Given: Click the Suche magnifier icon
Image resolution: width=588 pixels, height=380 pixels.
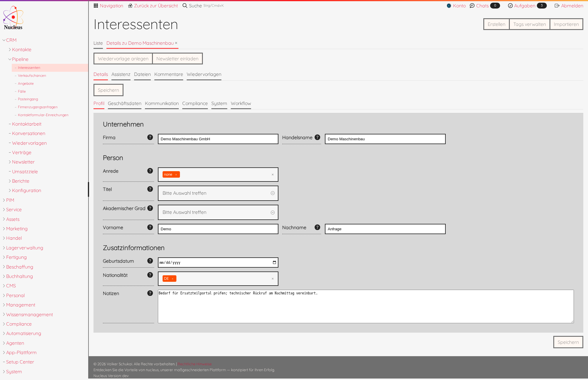Looking at the screenshot, I should (x=185, y=6).
